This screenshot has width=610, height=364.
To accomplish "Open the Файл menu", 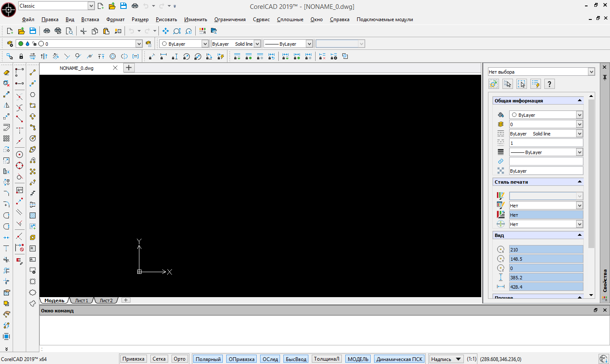I will tap(28, 19).
